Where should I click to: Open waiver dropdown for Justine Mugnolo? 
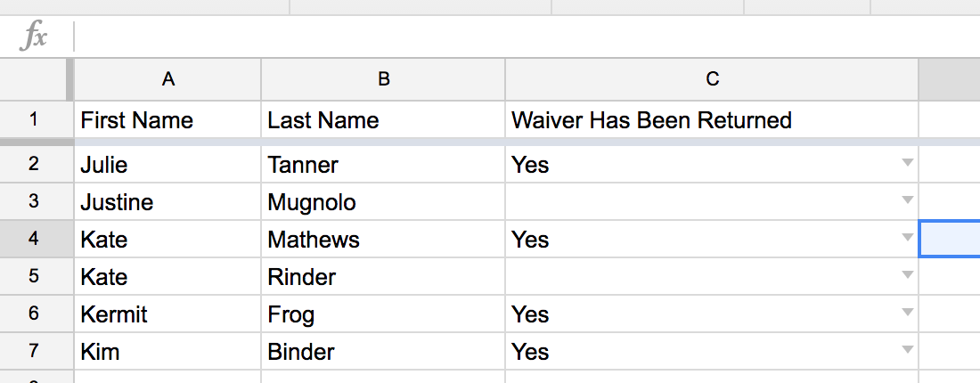[x=907, y=200]
